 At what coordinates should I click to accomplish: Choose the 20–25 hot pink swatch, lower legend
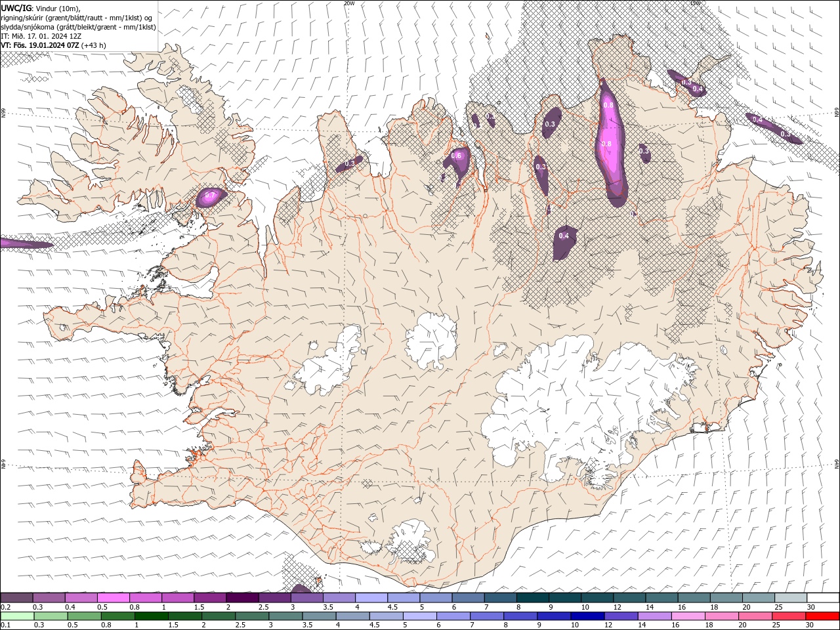(x=755, y=616)
